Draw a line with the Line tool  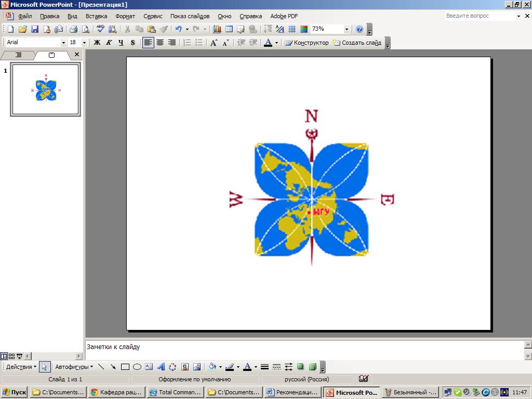point(101,367)
